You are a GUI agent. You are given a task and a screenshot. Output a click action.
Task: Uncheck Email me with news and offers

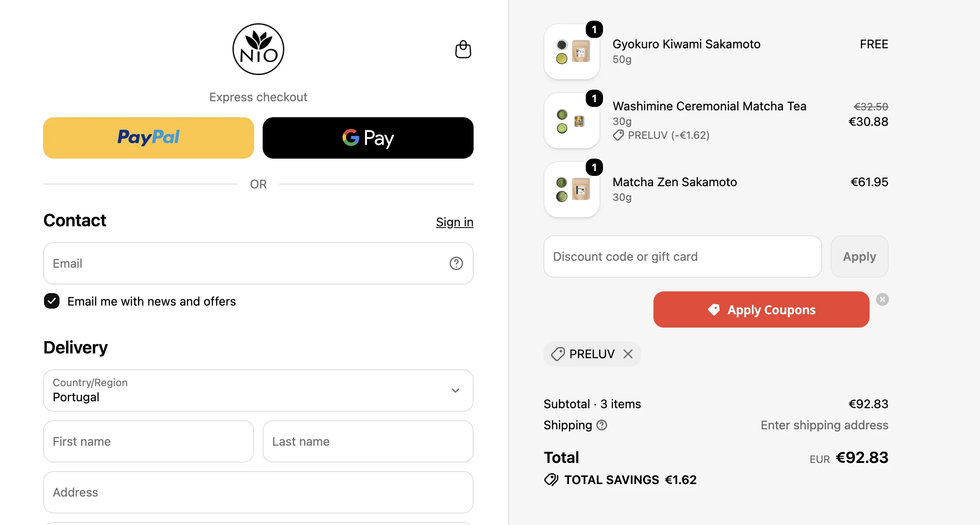click(x=52, y=301)
